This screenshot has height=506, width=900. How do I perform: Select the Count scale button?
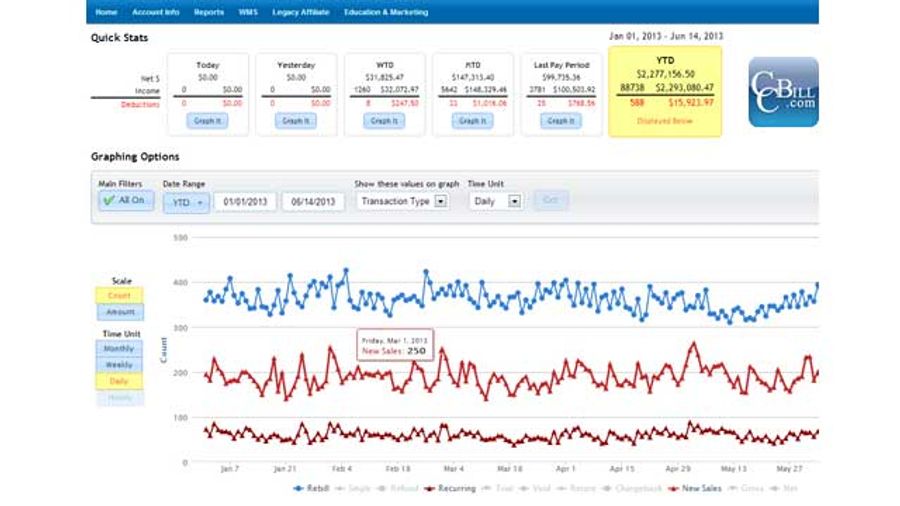point(119,295)
